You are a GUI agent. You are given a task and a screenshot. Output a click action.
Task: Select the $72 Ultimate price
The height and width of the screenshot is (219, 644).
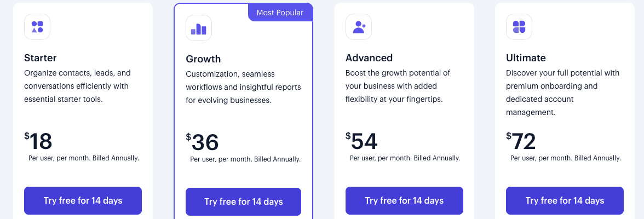(521, 141)
